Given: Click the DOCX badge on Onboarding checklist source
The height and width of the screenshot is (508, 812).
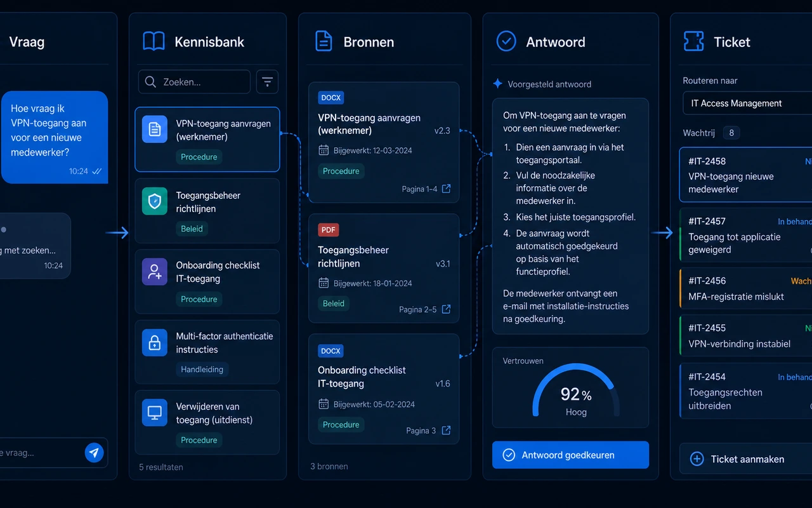Looking at the screenshot, I should 331,351.
